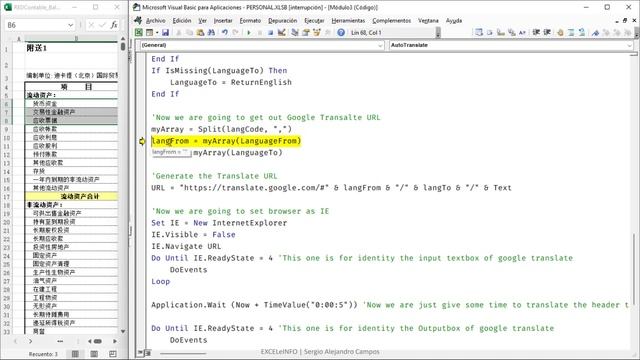640x360 pixels.
Task: Expand standard toolbar options after Lin 68
Action: point(438,33)
